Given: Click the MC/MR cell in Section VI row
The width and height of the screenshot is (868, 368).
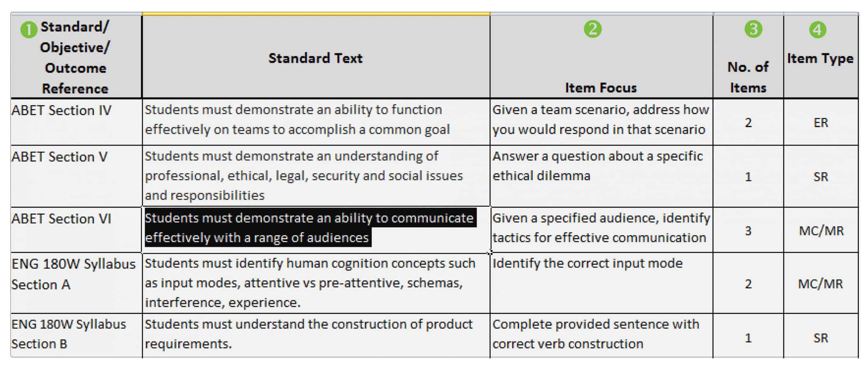Looking at the screenshot, I should coord(821,230).
